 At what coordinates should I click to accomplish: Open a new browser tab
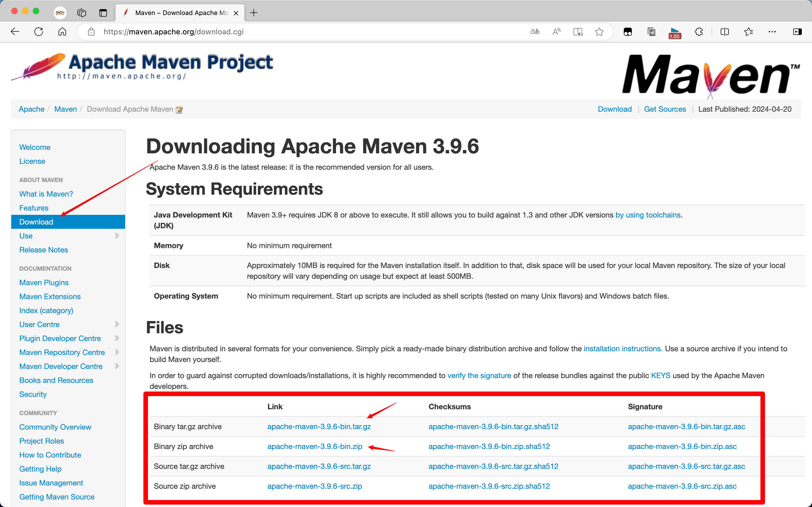pos(254,13)
